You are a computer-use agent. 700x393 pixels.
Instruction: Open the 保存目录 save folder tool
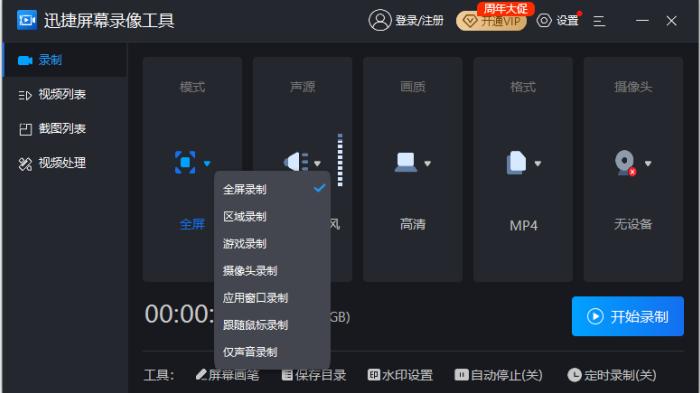coord(314,375)
